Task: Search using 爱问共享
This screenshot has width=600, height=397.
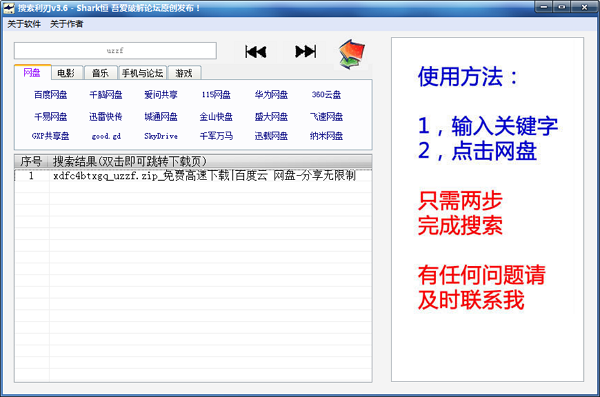Action: point(161,95)
